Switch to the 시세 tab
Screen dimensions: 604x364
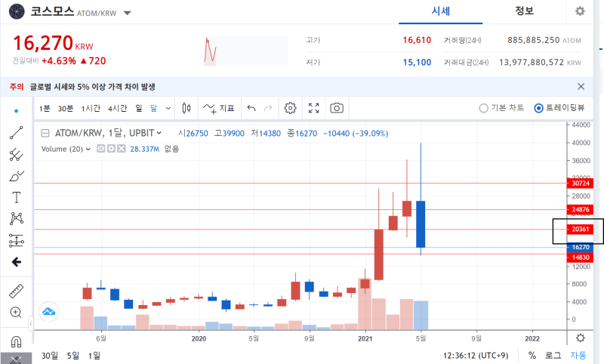point(441,11)
